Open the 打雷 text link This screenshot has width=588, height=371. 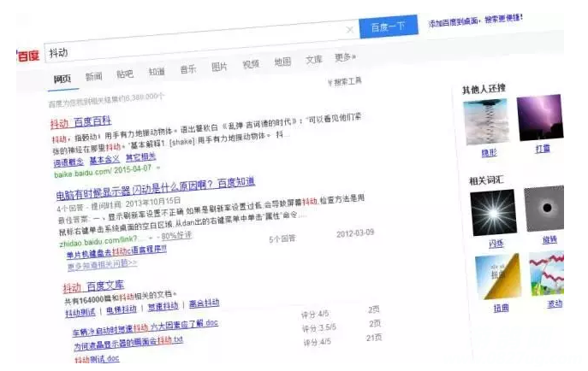tap(543, 149)
